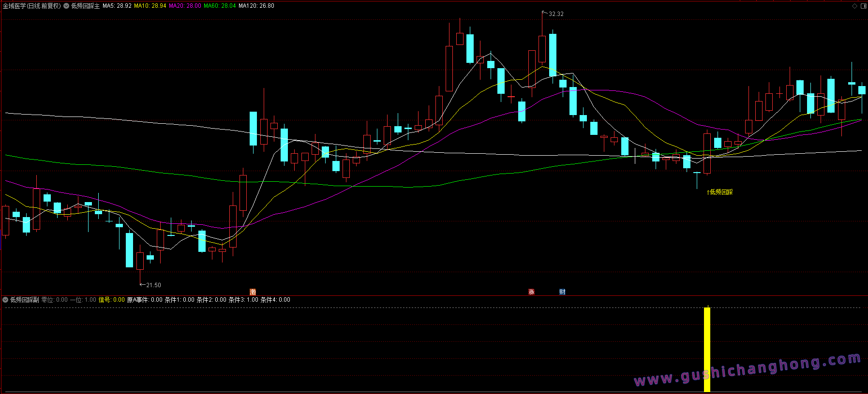Click the blue 财 event marker
The height and width of the screenshot is (394, 868).
562,292
